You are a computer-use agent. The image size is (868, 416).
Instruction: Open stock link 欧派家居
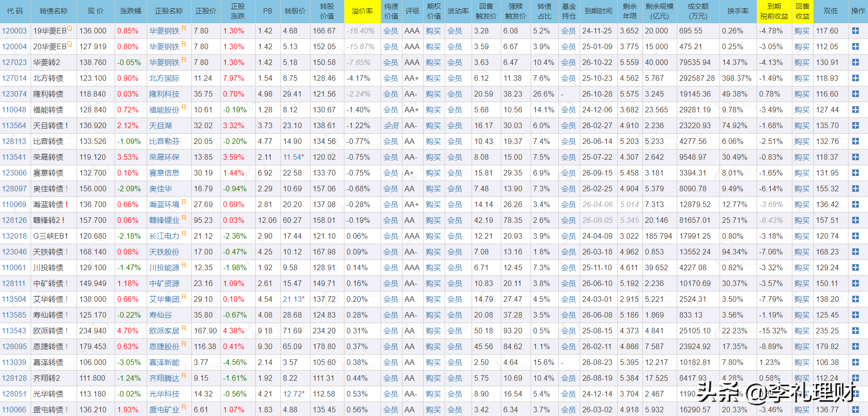coord(164,331)
